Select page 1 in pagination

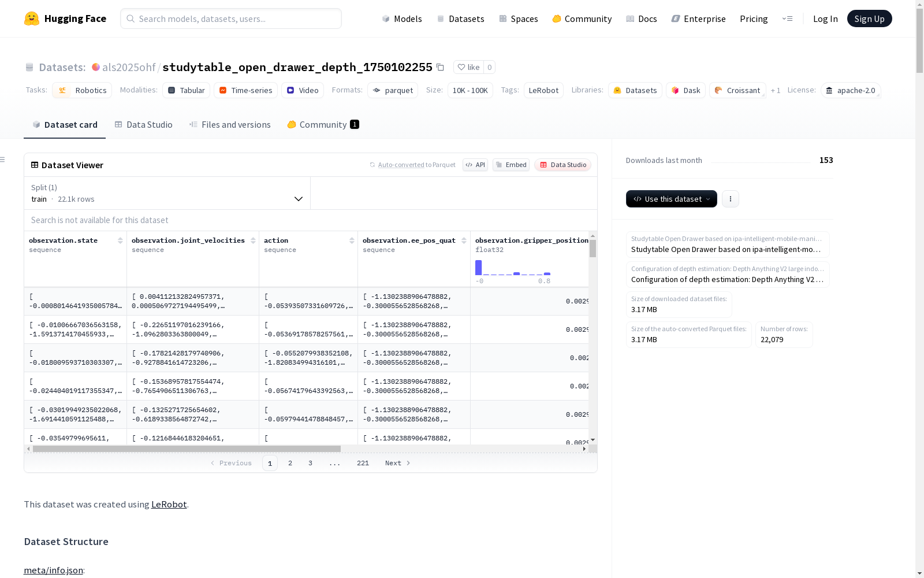tap(270, 463)
